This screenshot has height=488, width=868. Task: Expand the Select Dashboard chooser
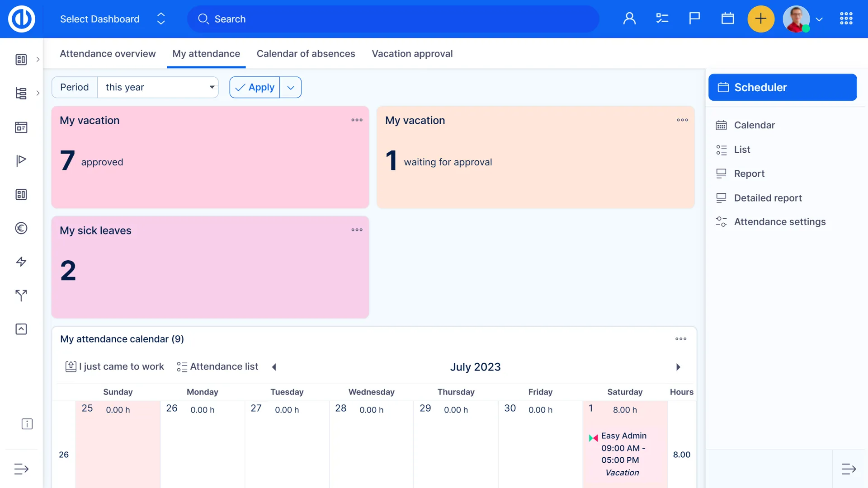[x=161, y=19]
